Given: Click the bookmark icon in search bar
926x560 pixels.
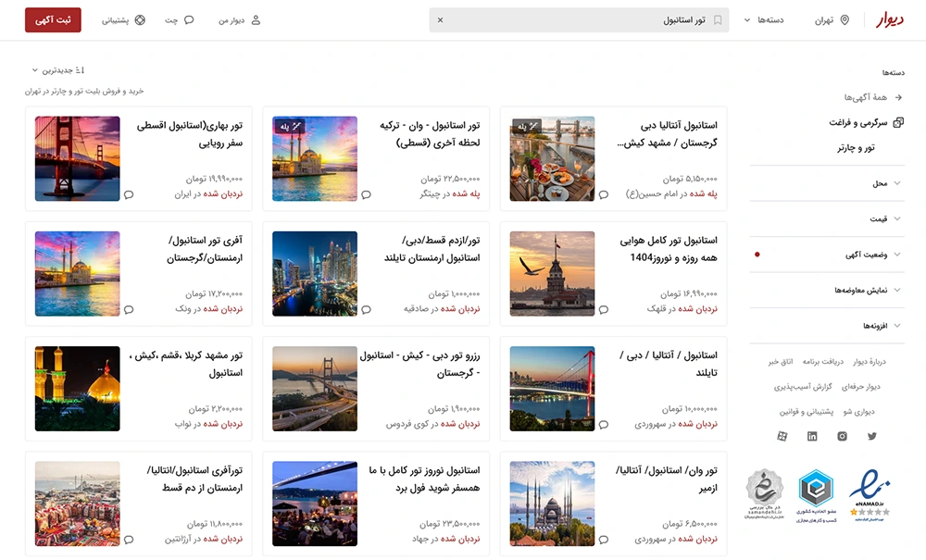Looking at the screenshot, I should [718, 20].
